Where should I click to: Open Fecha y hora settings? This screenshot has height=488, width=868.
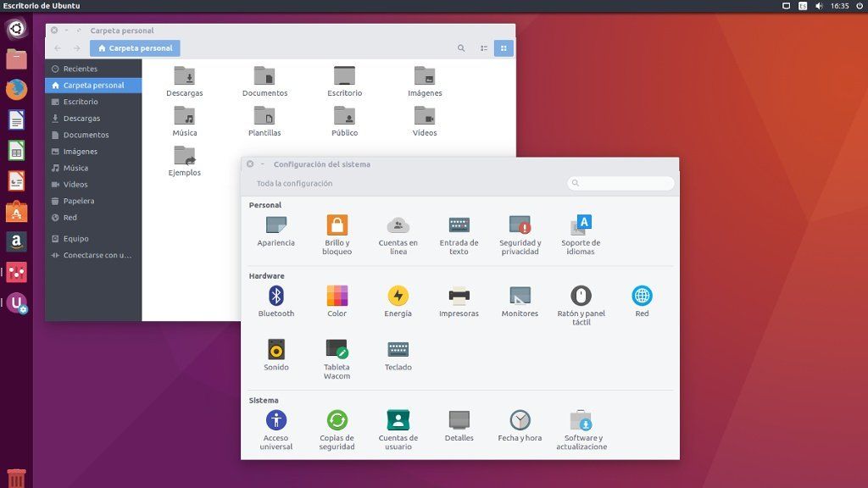520,421
